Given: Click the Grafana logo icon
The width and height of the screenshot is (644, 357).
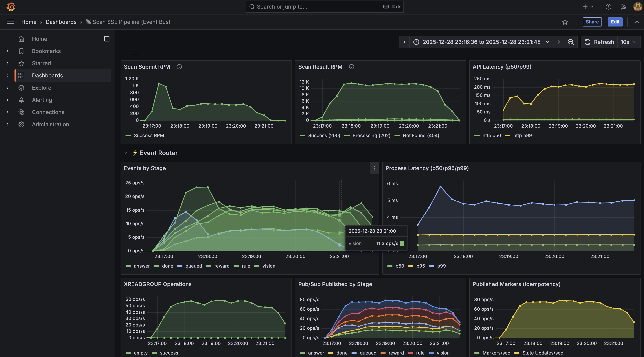Looking at the screenshot, I should (x=11, y=7).
